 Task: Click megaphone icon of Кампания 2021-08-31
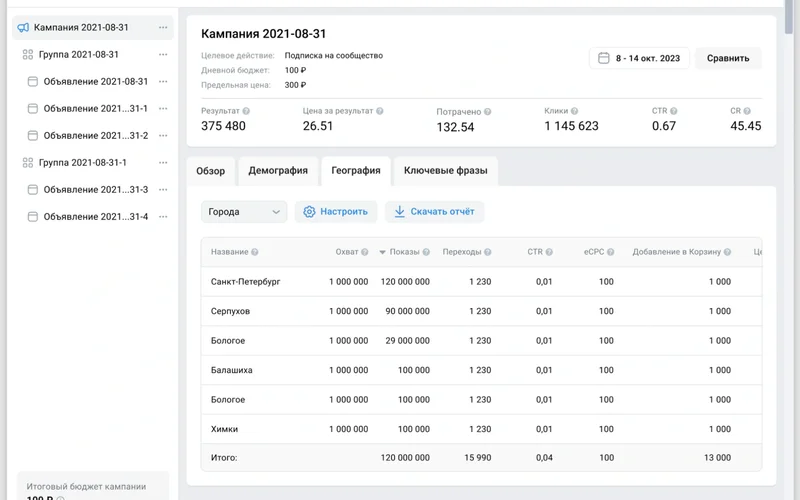[23, 28]
